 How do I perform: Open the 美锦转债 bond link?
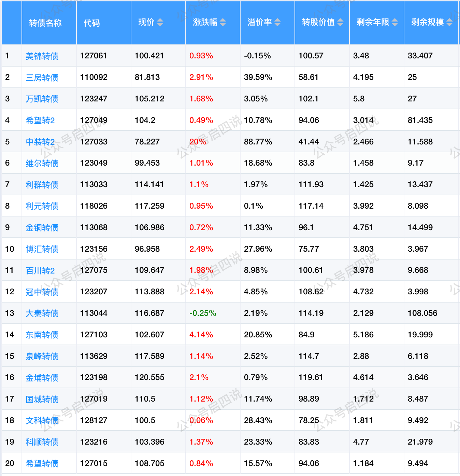pos(42,56)
